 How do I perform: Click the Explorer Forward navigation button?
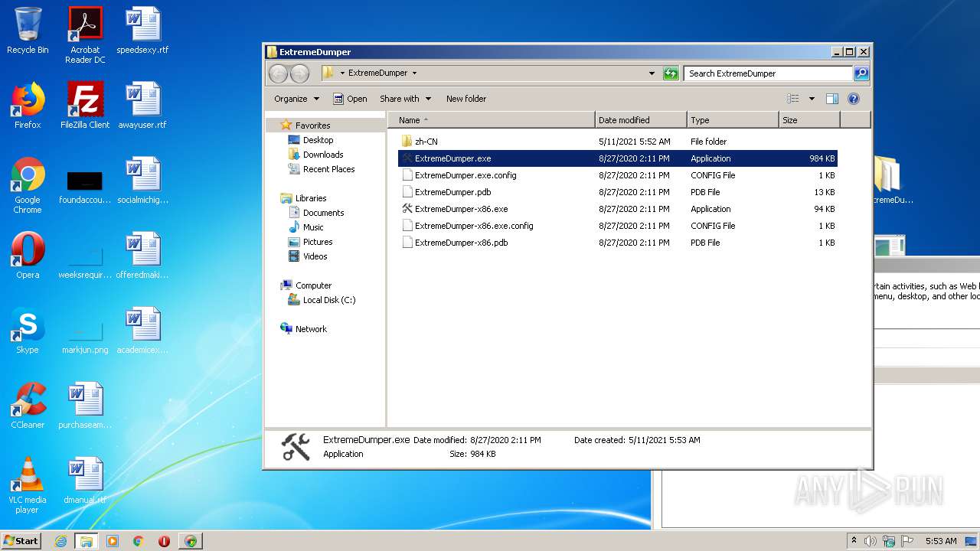click(300, 73)
